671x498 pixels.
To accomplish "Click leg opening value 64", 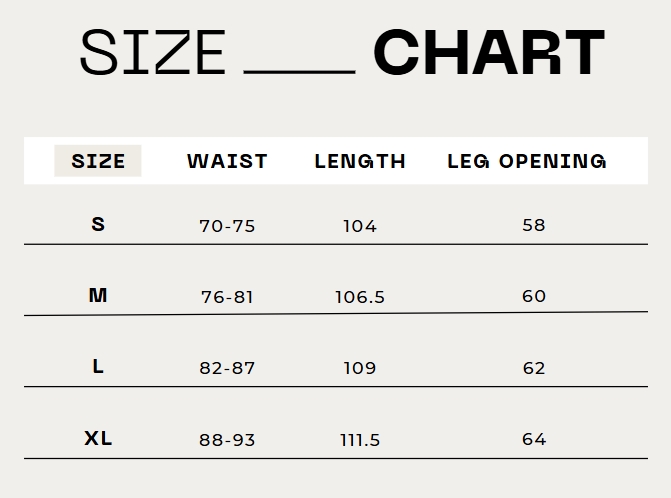I will pyautogui.click(x=534, y=439).
